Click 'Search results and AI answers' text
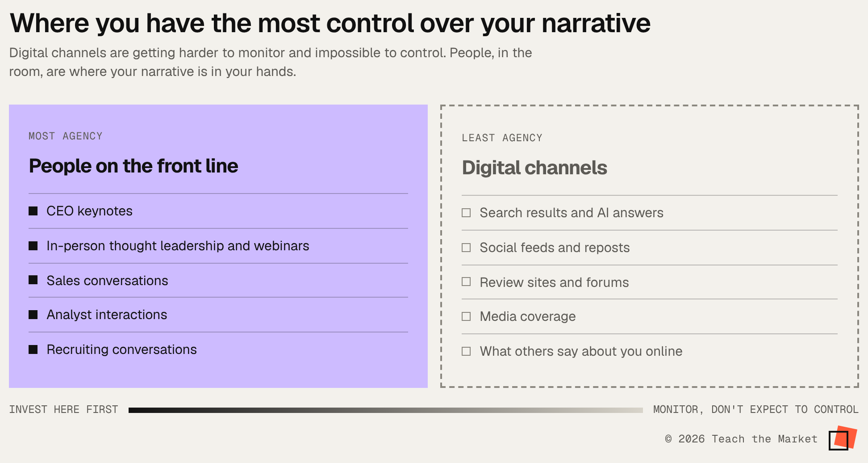This screenshot has height=463, width=868. point(572,213)
